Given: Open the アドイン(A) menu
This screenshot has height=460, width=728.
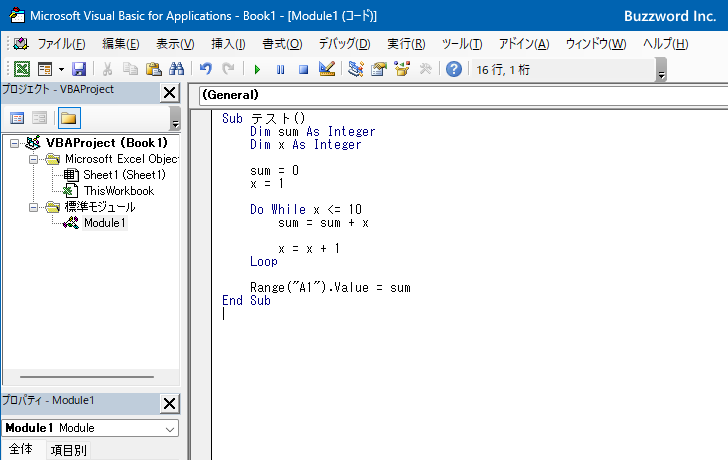Looking at the screenshot, I should click(524, 44).
